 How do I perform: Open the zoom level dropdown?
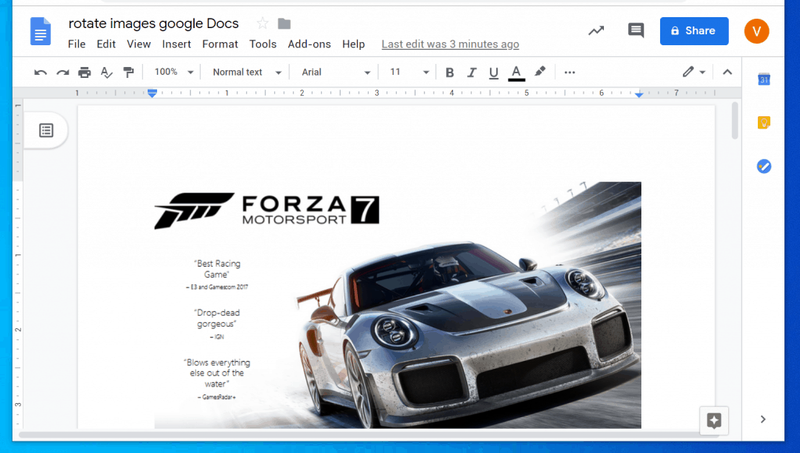point(174,72)
